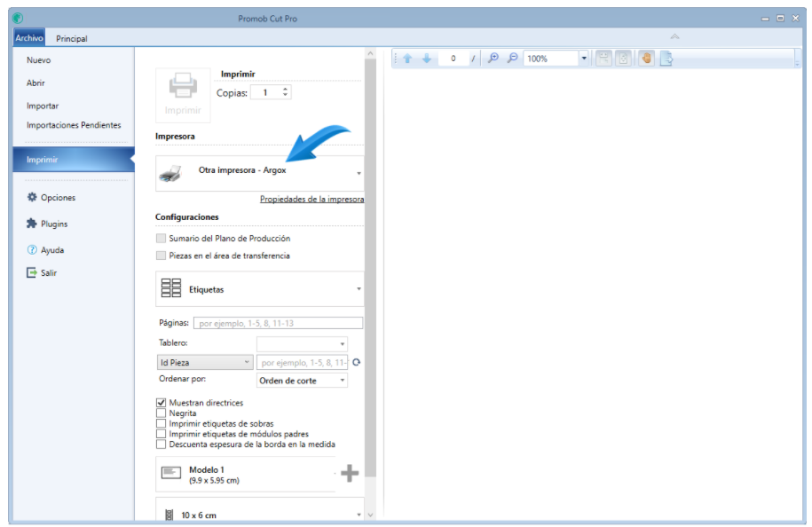
Task: Open Plugins from the sidebar
Action: pyautogui.click(x=54, y=224)
